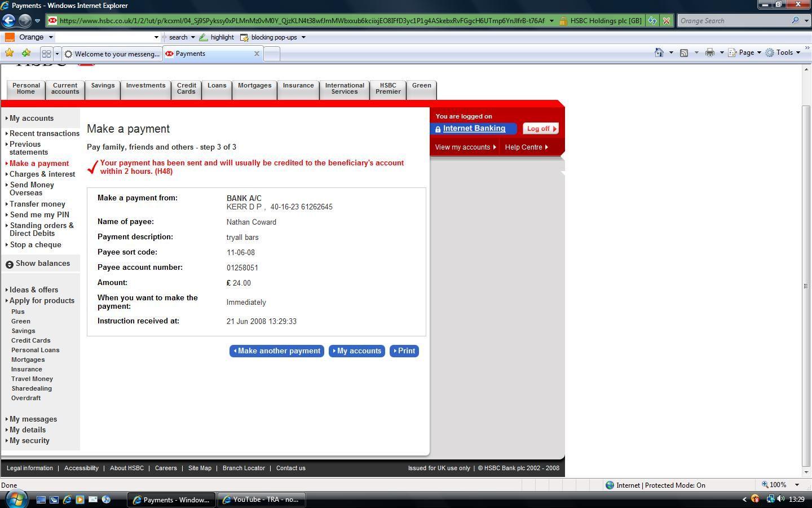Open the Favorites Center star icon

(x=9, y=53)
